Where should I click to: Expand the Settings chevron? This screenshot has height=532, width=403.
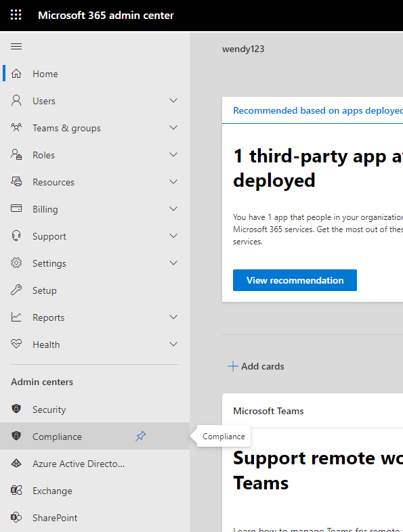[173, 263]
